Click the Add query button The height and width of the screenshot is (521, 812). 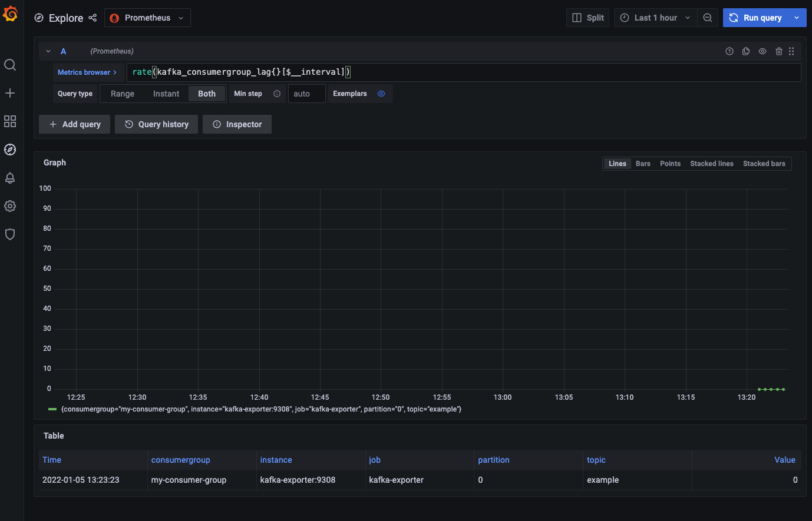click(x=75, y=124)
